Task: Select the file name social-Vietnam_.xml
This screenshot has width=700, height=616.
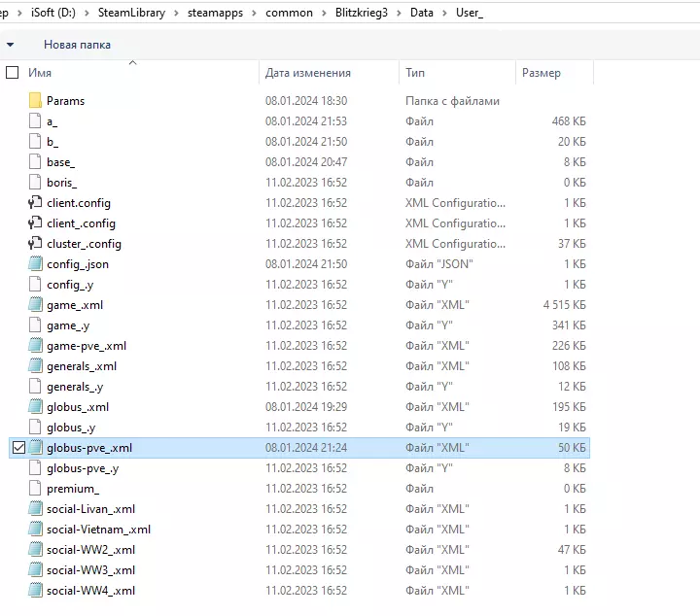Action: pyautogui.click(x=98, y=530)
